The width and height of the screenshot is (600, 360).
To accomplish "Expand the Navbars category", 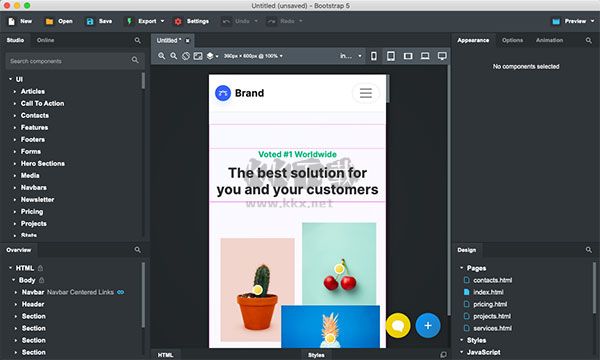I will (x=15, y=187).
